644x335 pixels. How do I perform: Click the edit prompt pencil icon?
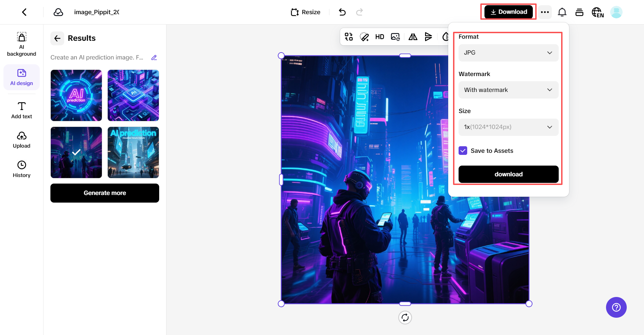coord(154,58)
